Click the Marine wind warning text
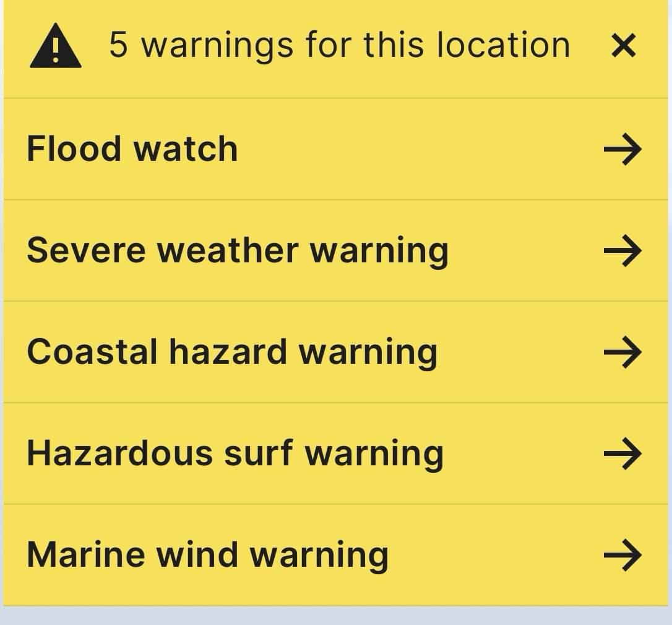 tap(207, 556)
